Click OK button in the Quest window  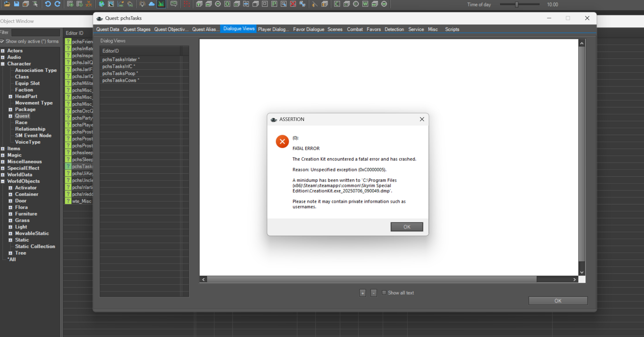(558, 301)
